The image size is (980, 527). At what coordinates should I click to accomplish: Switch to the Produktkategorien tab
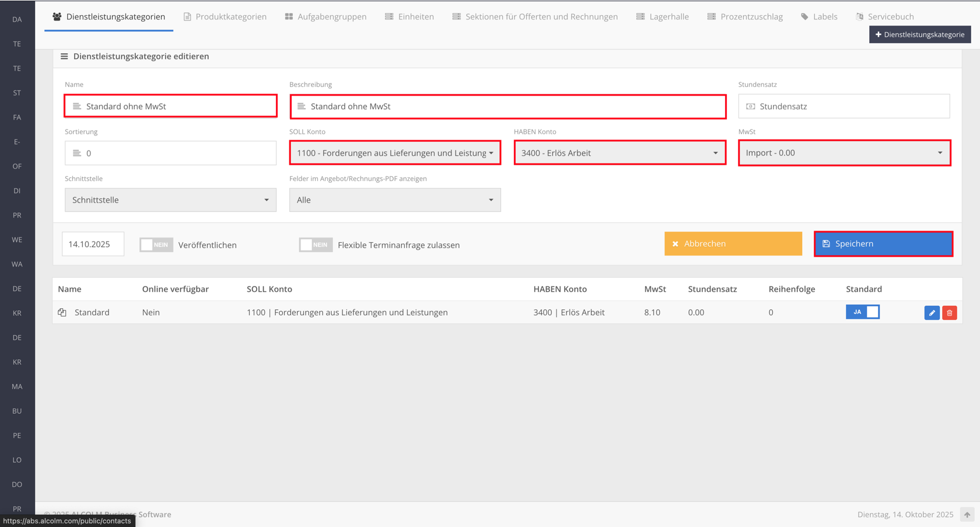[225, 17]
